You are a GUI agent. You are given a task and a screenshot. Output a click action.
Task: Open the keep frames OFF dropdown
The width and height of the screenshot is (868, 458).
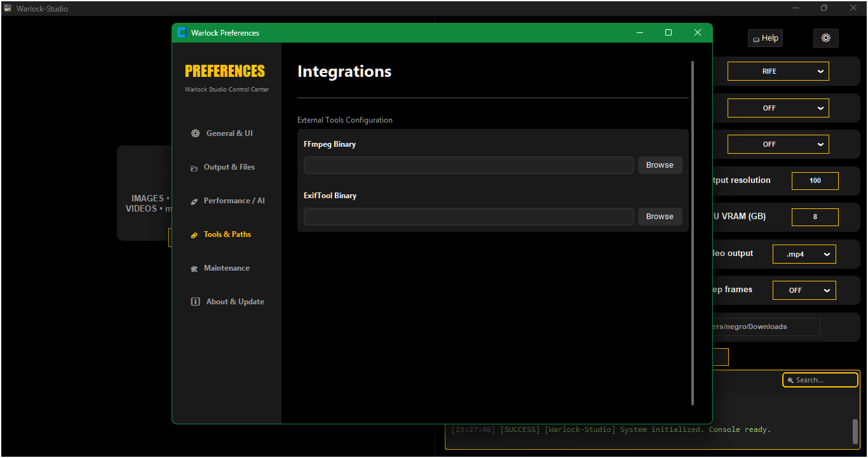(x=804, y=290)
